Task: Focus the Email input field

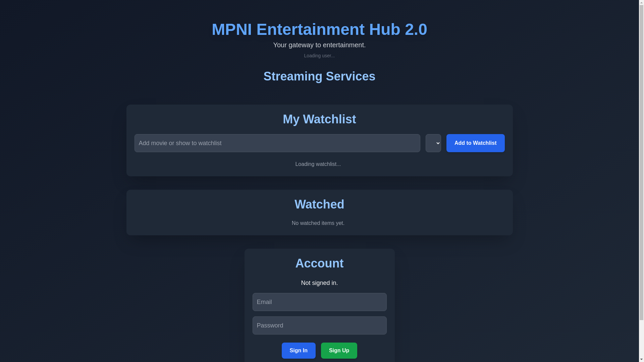Action: click(x=319, y=302)
